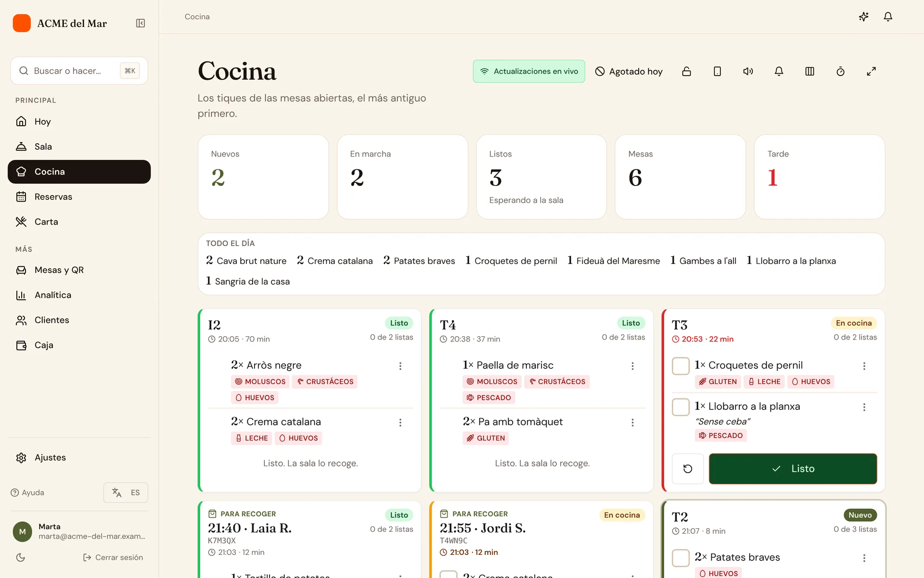Click the tablet device icon
The image size is (924, 578).
point(718,71)
